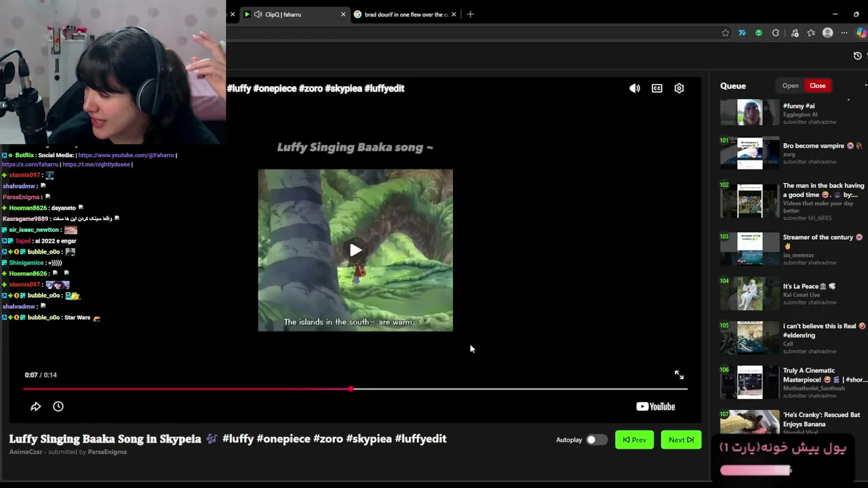Bookmark this page with the star icon

(726, 33)
